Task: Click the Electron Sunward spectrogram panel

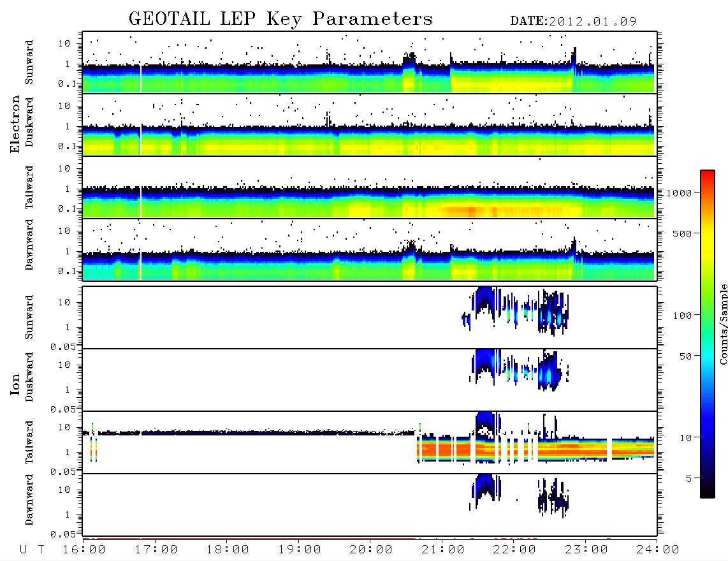Action: [370, 62]
